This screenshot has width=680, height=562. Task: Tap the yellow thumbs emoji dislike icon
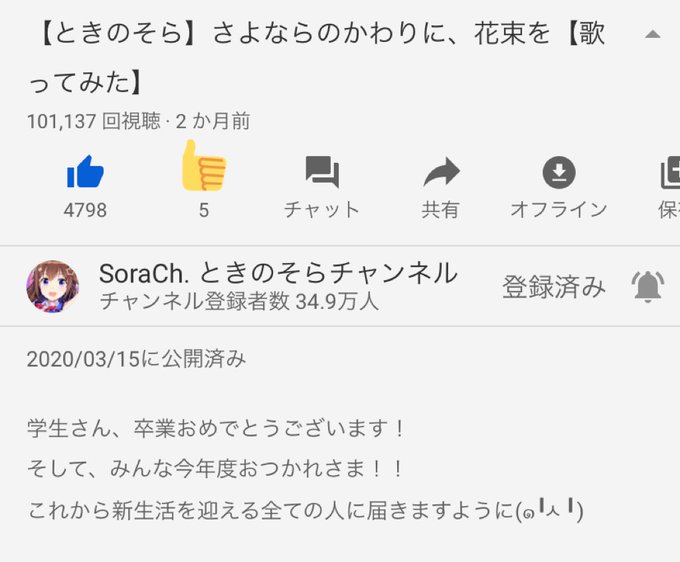[203, 166]
